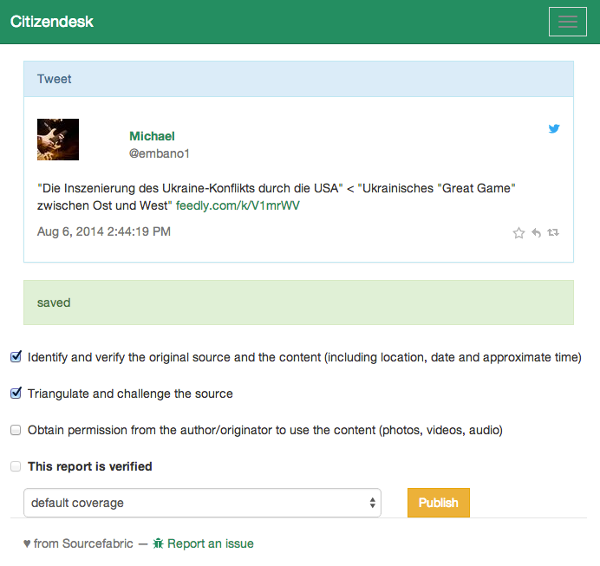Click the Publish button
This screenshot has width=600, height=566.
(439, 502)
